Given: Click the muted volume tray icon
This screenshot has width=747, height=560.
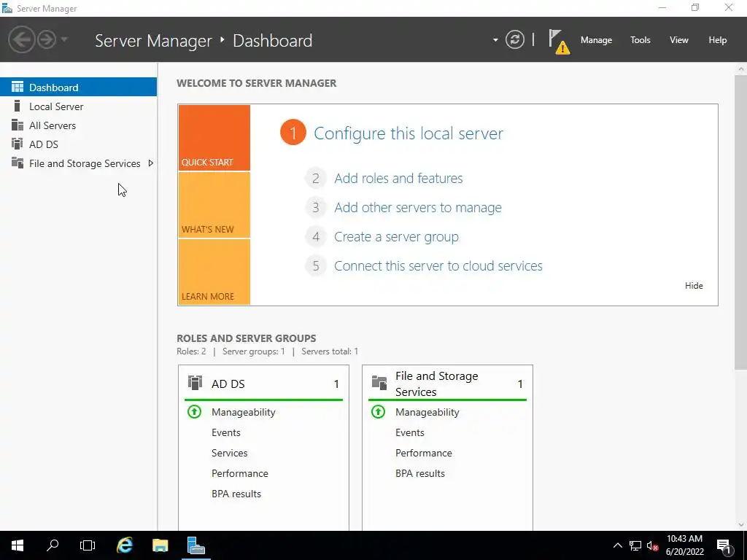Looking at the screenshot, I should pyautogui.click(x=652, y=545).
